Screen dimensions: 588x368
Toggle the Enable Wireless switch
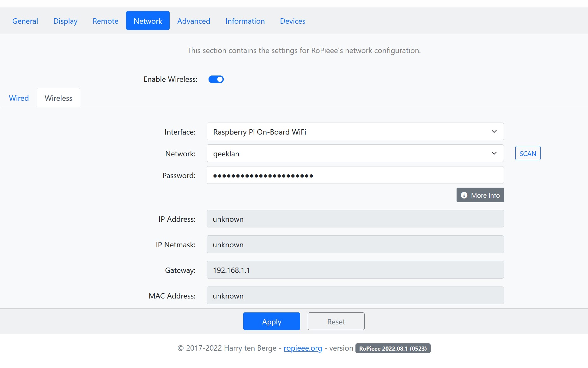[216, 79]
